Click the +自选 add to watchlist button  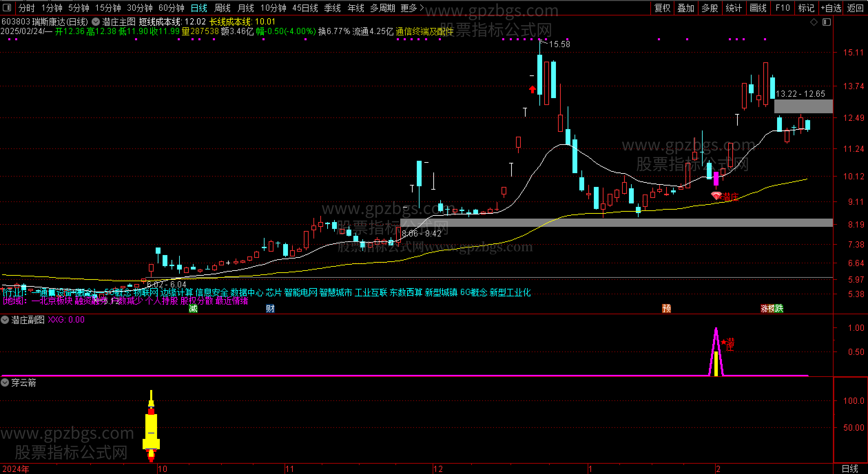831,8
